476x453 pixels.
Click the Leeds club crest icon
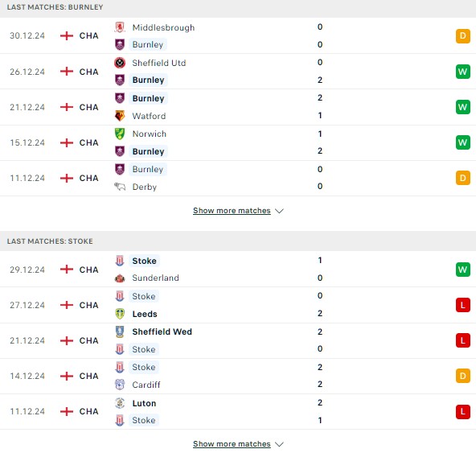click(x=120, y=314)
